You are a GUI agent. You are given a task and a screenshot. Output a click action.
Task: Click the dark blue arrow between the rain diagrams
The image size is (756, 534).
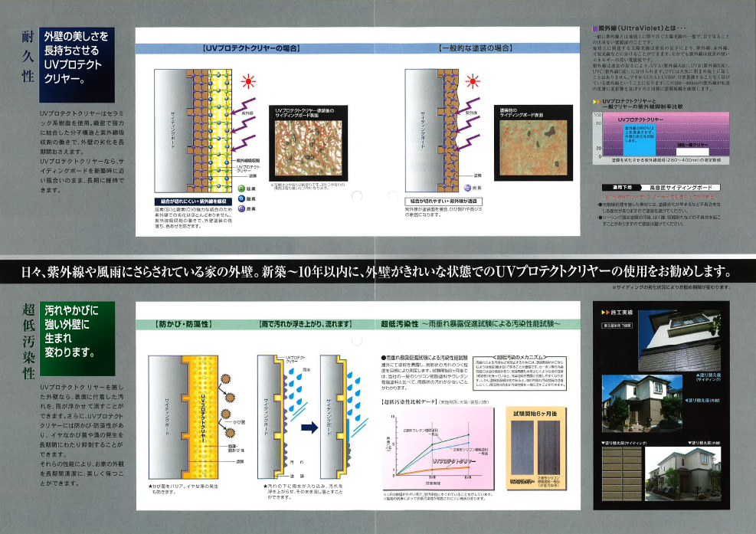(x=309, y=428)
